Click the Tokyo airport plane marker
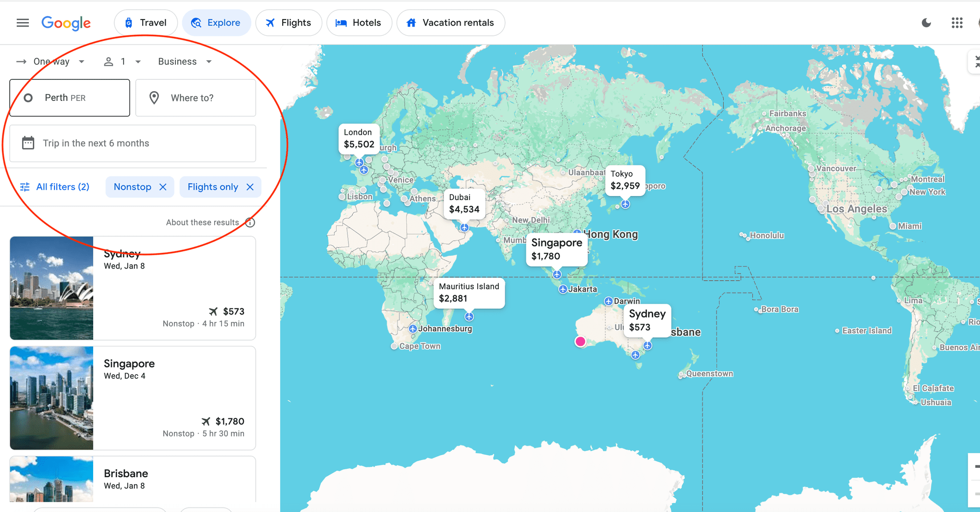The width and height of the screenshot is (980, 512). pos(625,204)
